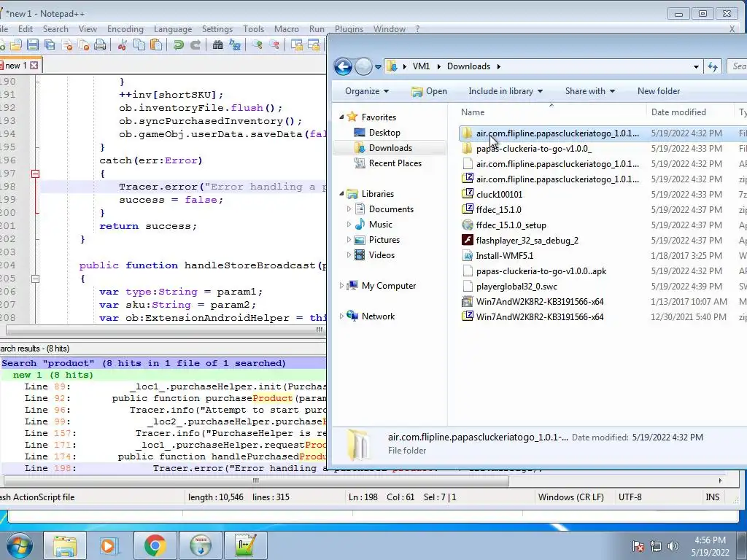Close the new 1 tab
This screenshot has width=747, height=560.
[x=34, y=65]
